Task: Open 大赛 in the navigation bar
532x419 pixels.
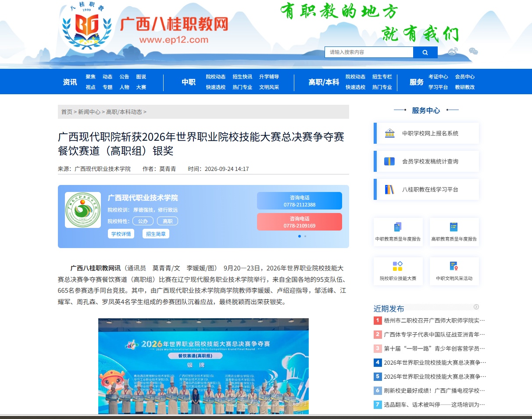Action: pos(141,87)
